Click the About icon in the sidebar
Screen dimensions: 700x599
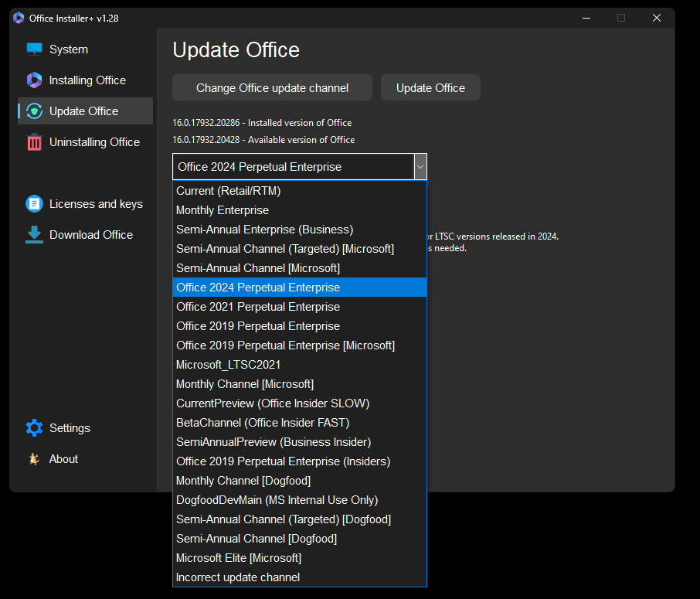click(x=34, y=459)
